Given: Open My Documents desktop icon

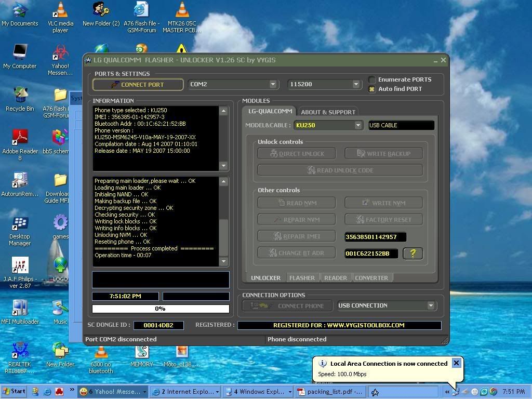Looking at the screenshot, I should click(20, 14).
